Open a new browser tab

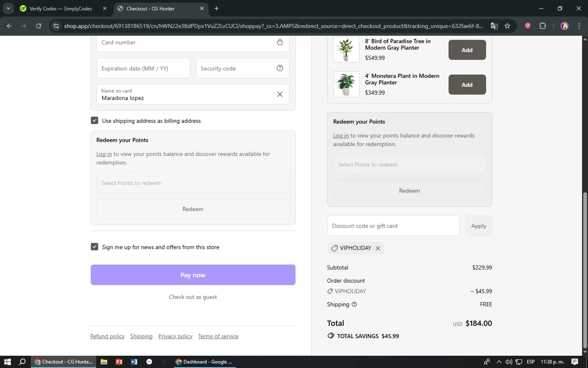tap(217, 9)
